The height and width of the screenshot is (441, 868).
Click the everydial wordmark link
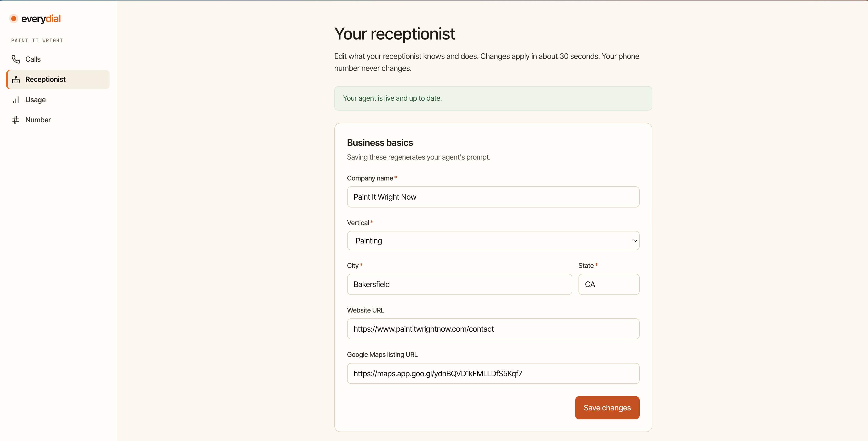pyautogui.click(x=41, y=19)
